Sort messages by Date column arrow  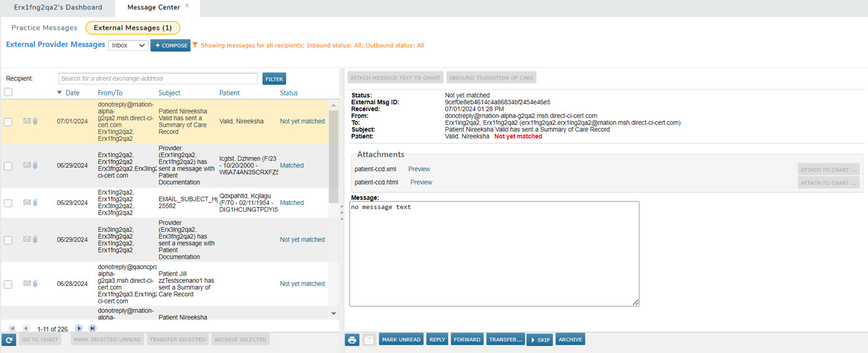pos(60,93)
